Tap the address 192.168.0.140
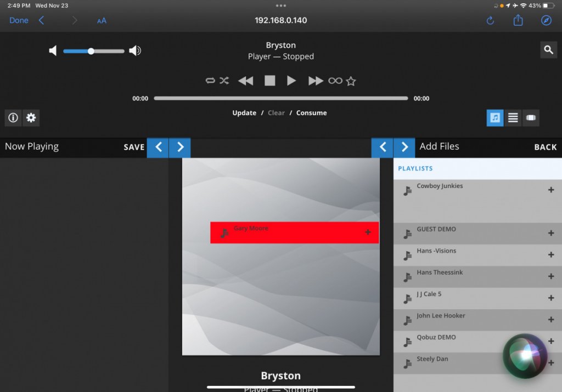The width and height of the screenshot is (562, 392). coord(280,20)
